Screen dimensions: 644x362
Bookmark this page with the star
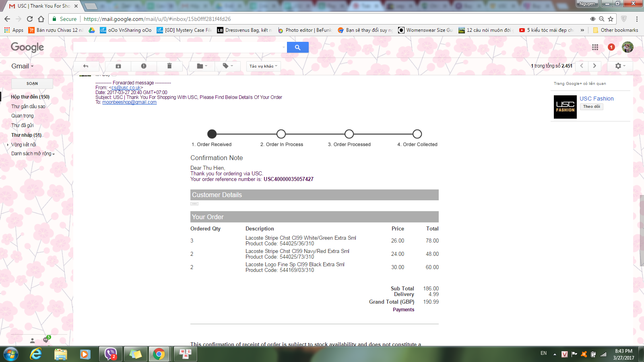[x=611, y=19]
